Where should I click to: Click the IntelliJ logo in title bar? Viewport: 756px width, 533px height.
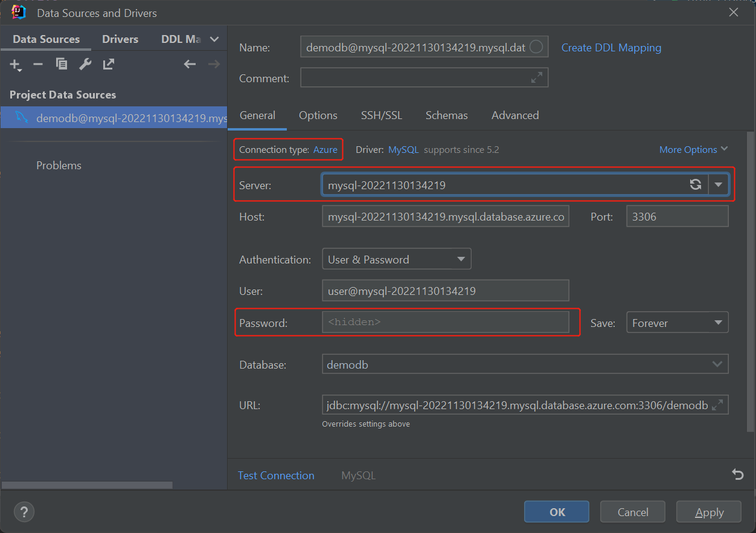point(19,12)
